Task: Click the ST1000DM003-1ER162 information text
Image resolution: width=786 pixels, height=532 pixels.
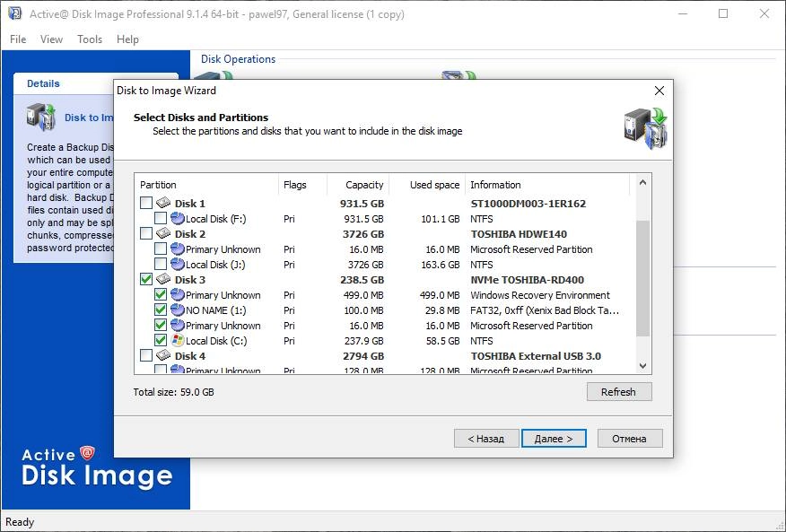Action: click(528, 204)
